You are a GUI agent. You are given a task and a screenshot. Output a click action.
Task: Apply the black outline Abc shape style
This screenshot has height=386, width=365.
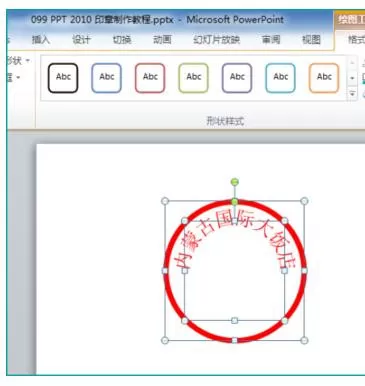63,78
